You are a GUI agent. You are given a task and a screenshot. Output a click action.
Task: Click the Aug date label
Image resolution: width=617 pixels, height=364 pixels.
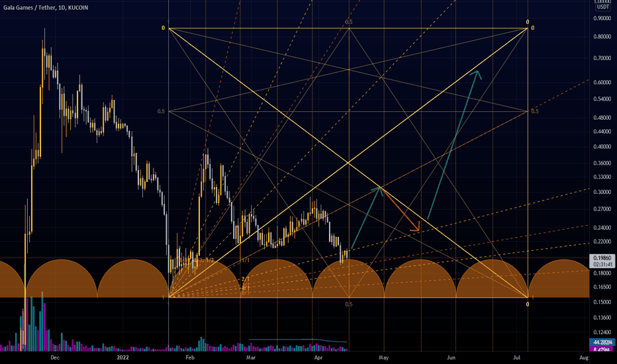(584, 357)
